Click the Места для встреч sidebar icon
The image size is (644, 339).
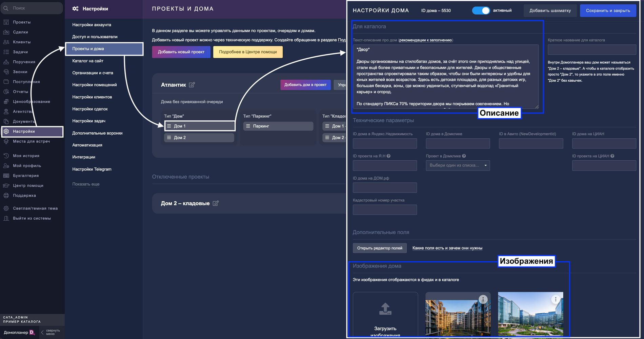pos(6,141)
